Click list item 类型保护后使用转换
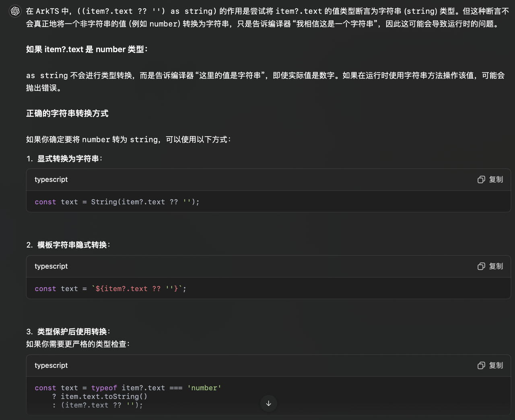This screenshot has width=515, height=420. coord(72,332)
